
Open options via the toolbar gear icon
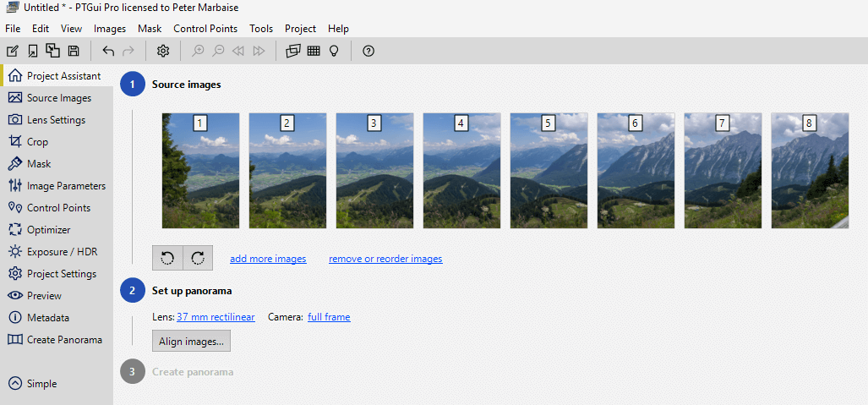163,51
